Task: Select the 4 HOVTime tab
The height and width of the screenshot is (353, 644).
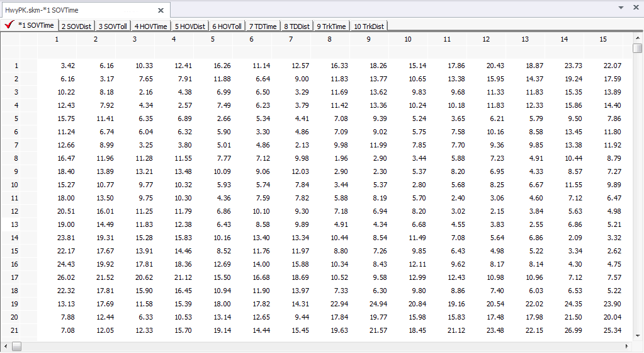Action: [x=150, y=26]
